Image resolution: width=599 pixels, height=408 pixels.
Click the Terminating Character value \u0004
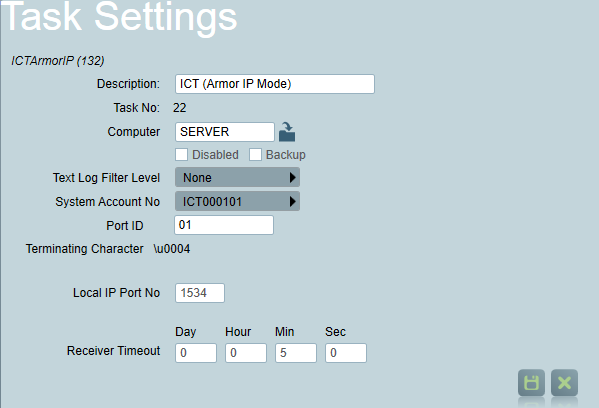[172, 249]
